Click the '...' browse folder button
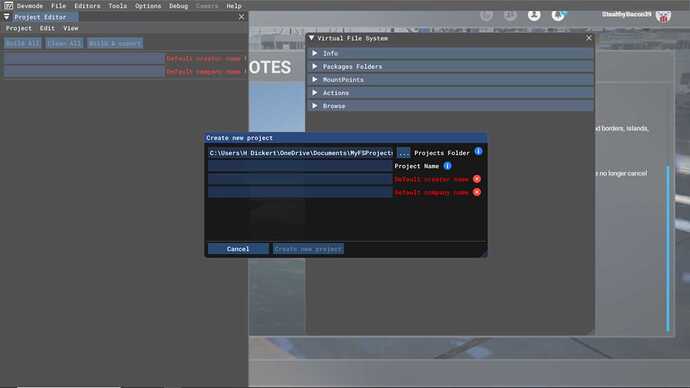690x388 pixels. pos(403,153)
